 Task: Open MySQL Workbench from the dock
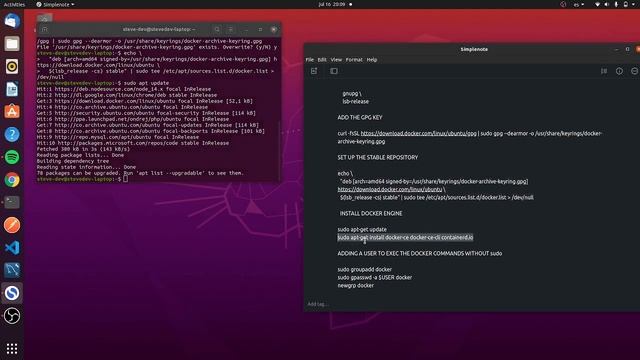(x=12, y=270)
